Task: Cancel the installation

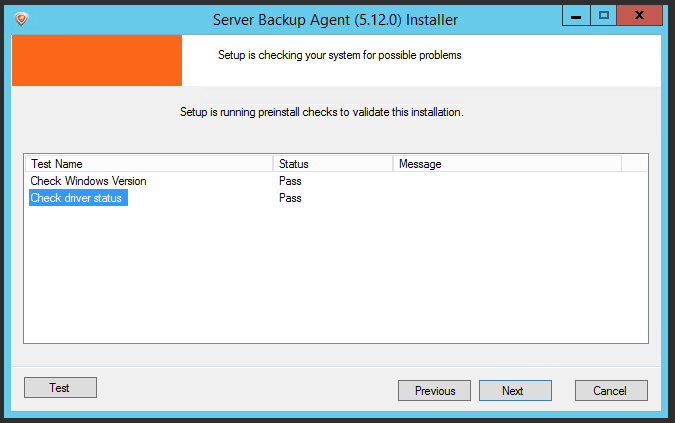Action: coord(611,391)
